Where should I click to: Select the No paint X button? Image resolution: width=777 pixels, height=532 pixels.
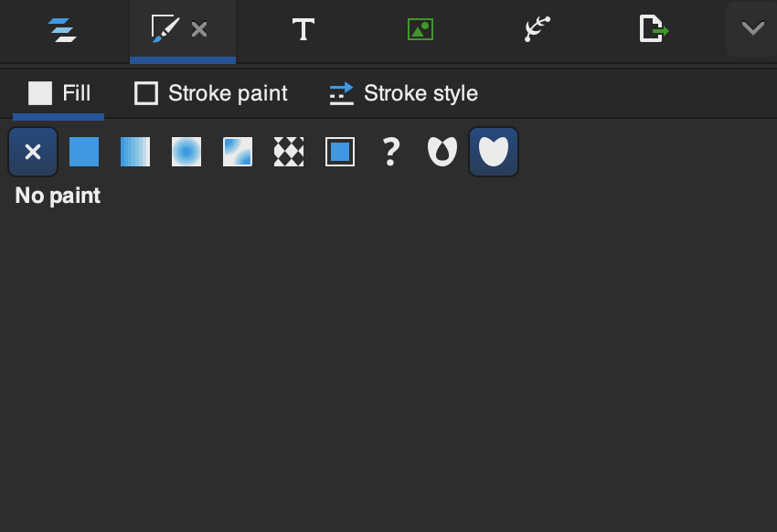[33, 152]
